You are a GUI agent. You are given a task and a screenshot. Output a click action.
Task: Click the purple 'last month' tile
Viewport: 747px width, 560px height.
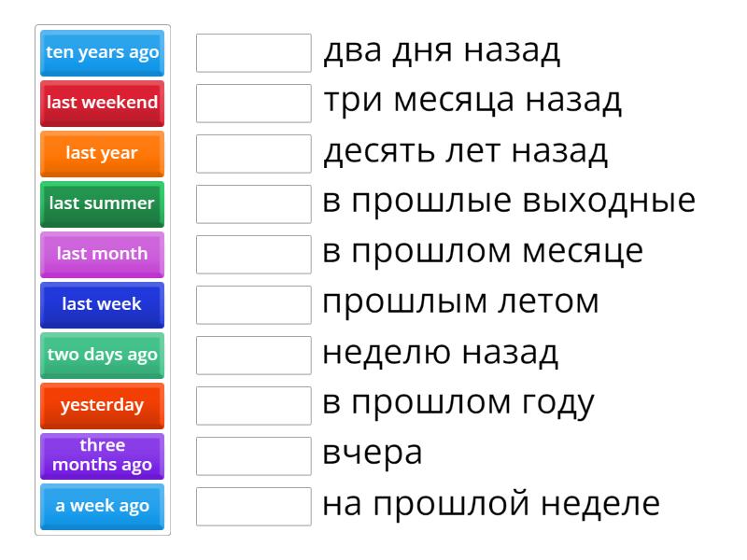pos(103,254)
